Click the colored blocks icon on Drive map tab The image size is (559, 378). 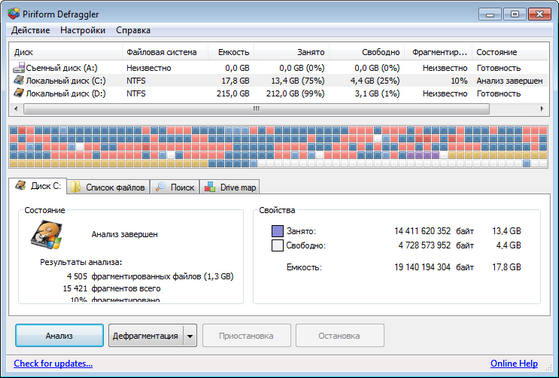coord(210,187)
